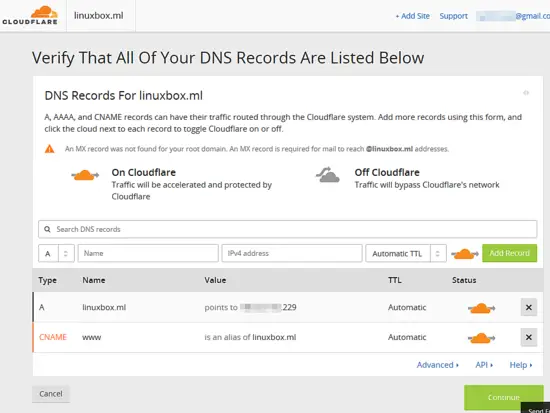This screenshot has height=413, width=550.
Task: Open the Advanced link
Action: 437,365
